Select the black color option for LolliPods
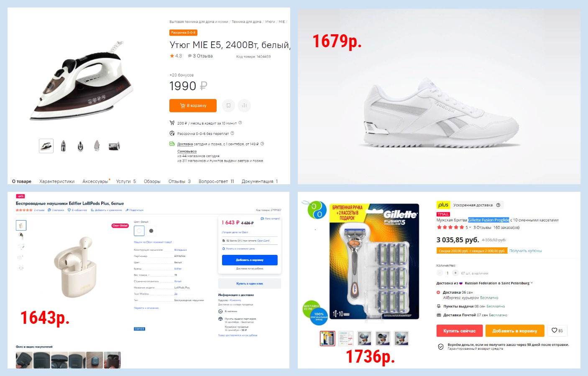 tap(151, 231)
